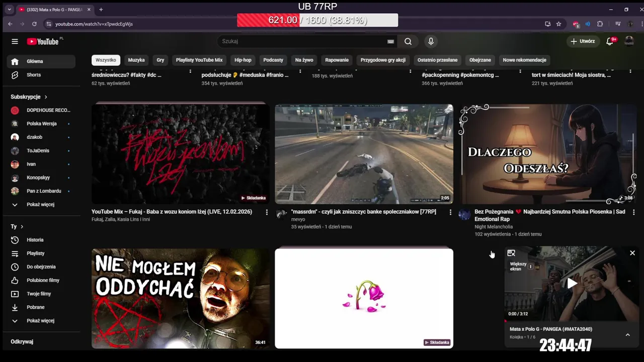Open the Dlaczego Odeszłaś thumbnail
The height and width of the screenshot is (362, 644).
click(x=547, y=154)
